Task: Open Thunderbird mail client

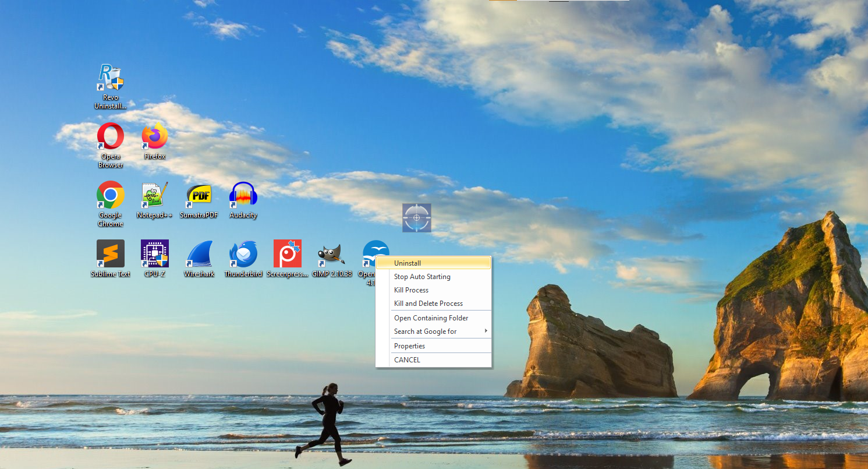Action: click(243, 253)
